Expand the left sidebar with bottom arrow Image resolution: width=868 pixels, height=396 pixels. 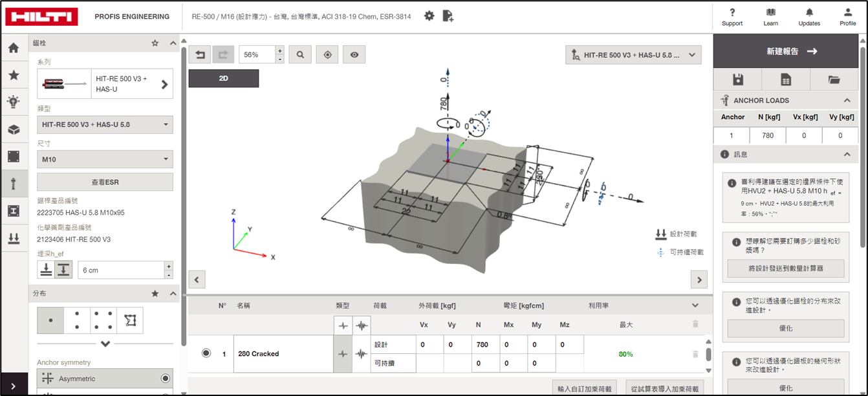pos(14,386)
